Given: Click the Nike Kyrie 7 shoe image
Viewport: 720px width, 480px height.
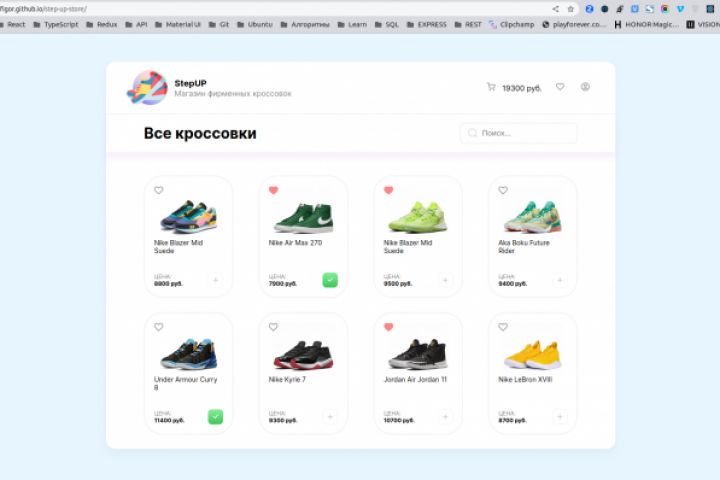Looking at the screenshot, I should (x=304, y=355).
